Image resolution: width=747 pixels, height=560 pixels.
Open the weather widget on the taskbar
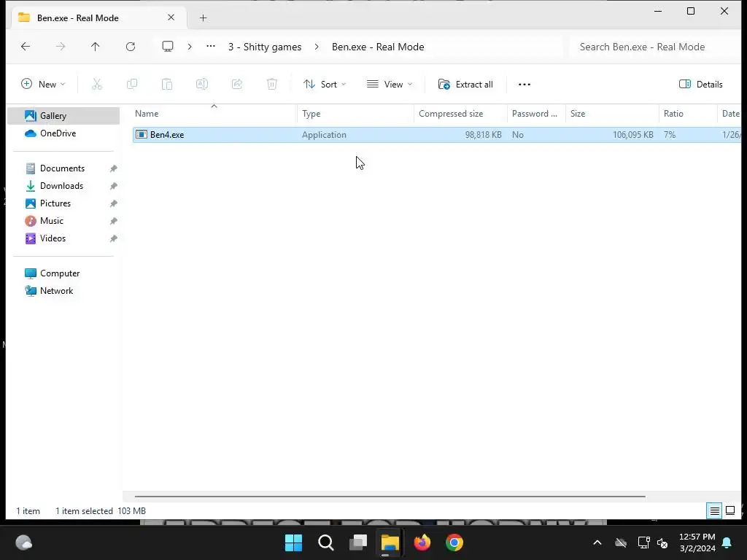point(24,542)
